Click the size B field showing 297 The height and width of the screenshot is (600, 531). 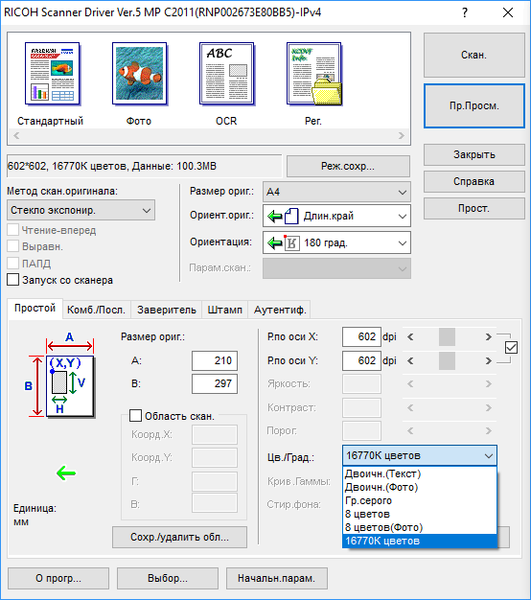coord(215,383)
